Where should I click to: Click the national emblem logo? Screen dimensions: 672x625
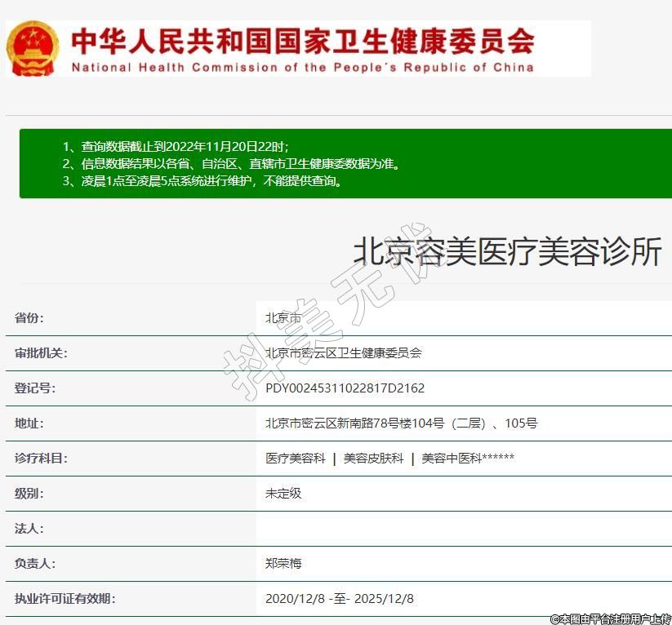(x=33, y=48)
